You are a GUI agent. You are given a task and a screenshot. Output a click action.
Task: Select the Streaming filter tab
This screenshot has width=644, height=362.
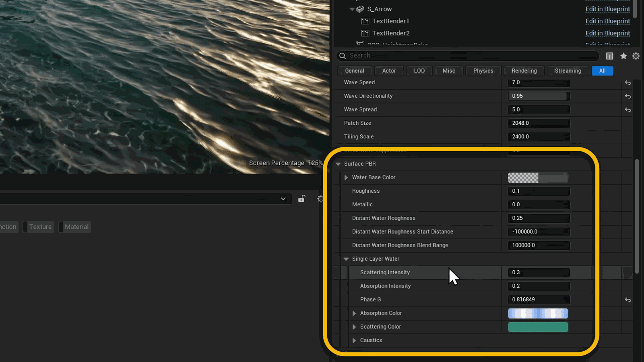pyautogui.click(x=568, y=71)
